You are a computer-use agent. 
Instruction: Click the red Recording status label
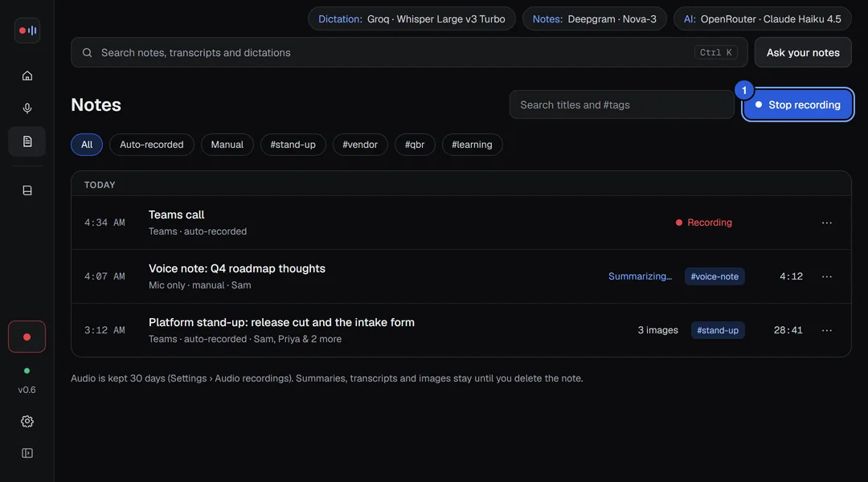[x=703, y=223]
